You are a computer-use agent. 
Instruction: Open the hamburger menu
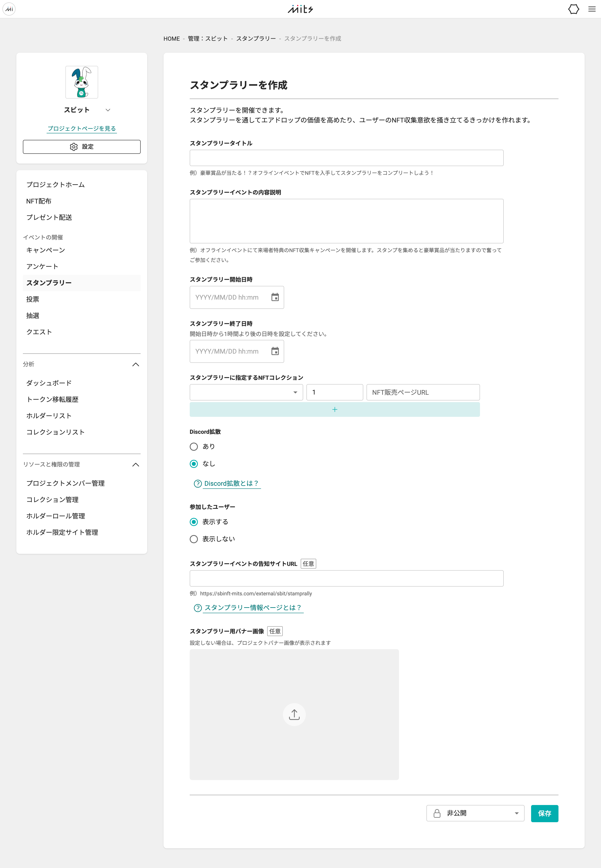coord(592,9)
